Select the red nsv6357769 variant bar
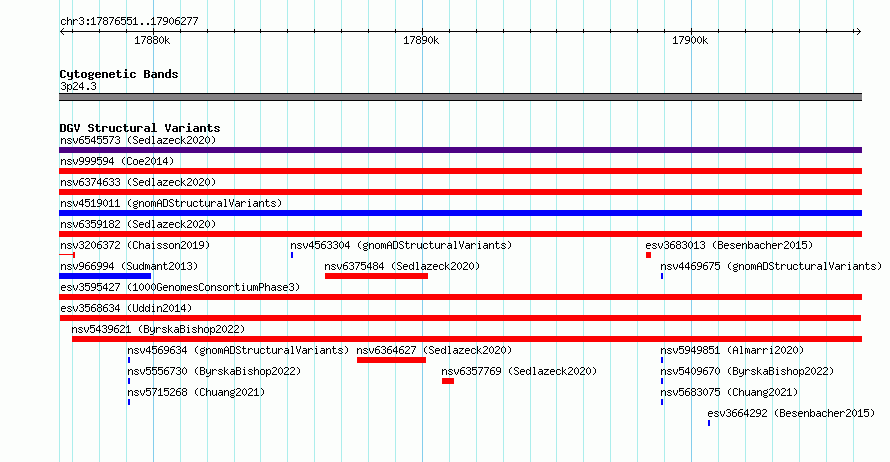The image size is (890, 462). [x=448, y=381]
